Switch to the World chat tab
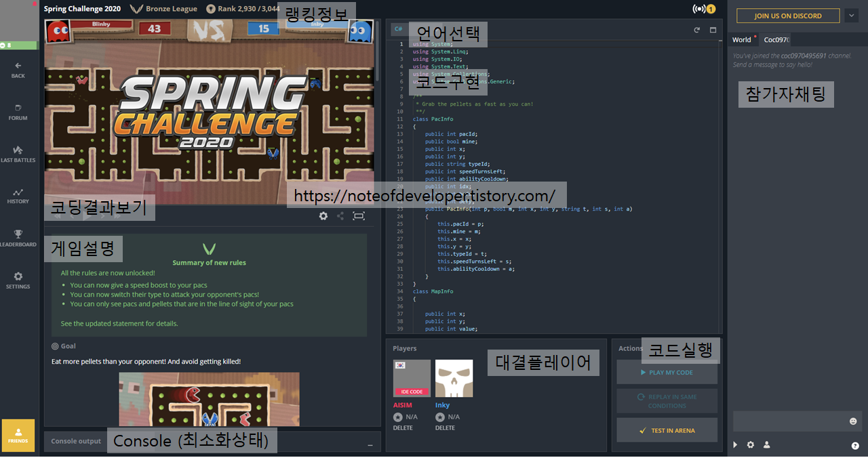The image size is (868, 460). pos(742,39)
